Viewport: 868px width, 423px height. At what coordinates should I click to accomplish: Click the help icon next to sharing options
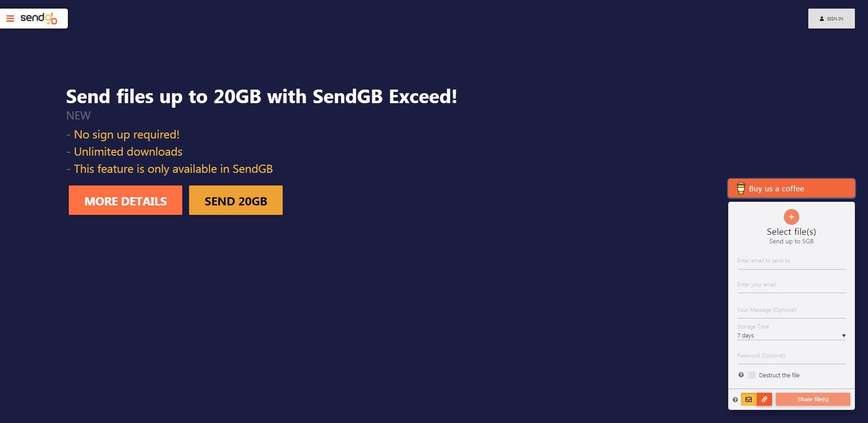pos(736,400)
